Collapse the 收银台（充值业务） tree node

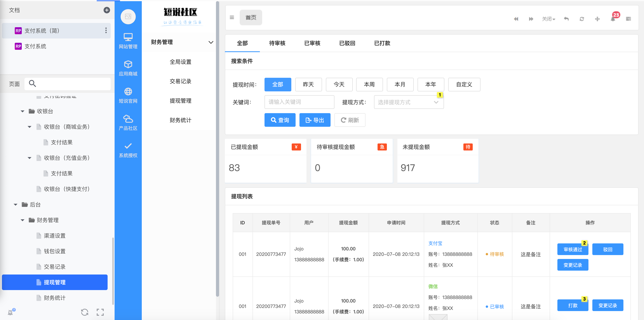click(30, 158)
